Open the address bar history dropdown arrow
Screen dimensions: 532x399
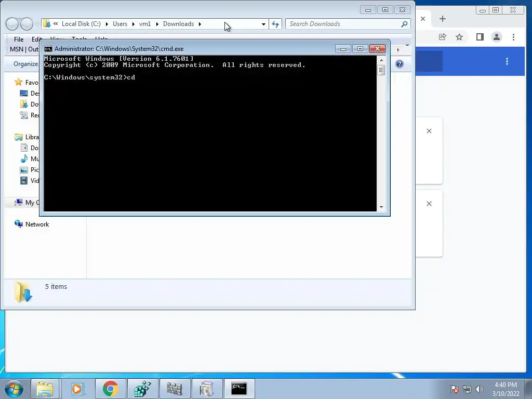click(x=263, y=24)
